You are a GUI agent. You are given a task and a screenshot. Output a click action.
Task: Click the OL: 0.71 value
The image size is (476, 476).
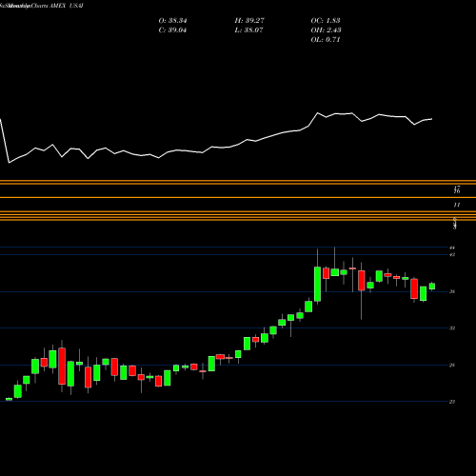pyautogui.click(x=326, y=40)
